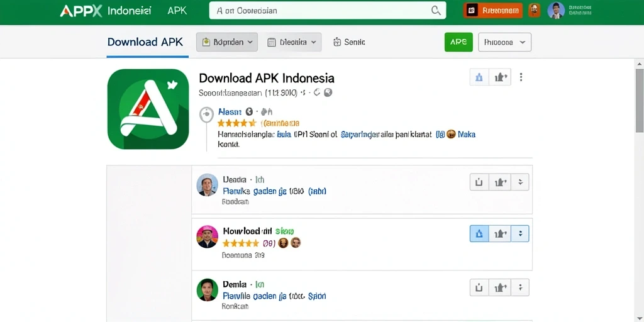Image resolution: width=644 pixels, height=322 pixels.
Task: Click the magnifying glass search icon
Action: pyautogui.click(x=436, y=11)
